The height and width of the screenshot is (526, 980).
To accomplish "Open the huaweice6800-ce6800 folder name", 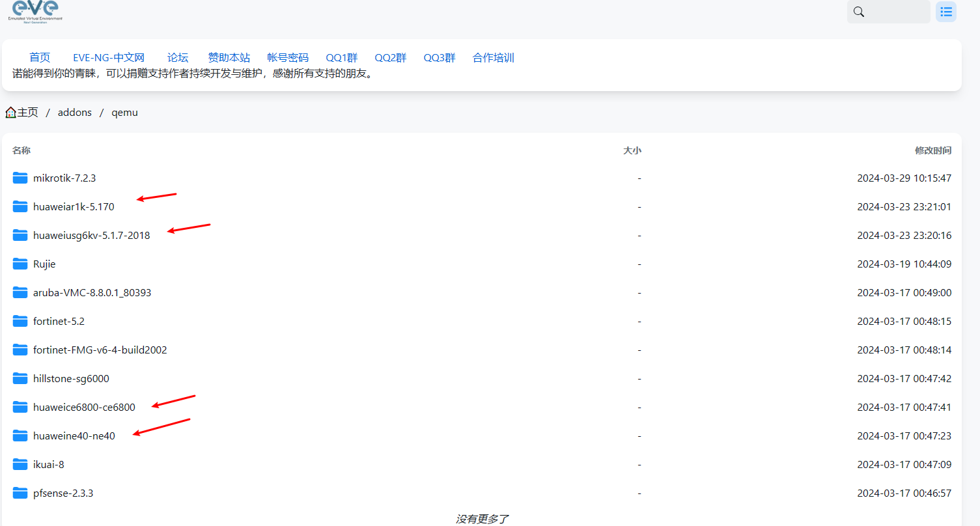I will point(84,407).
